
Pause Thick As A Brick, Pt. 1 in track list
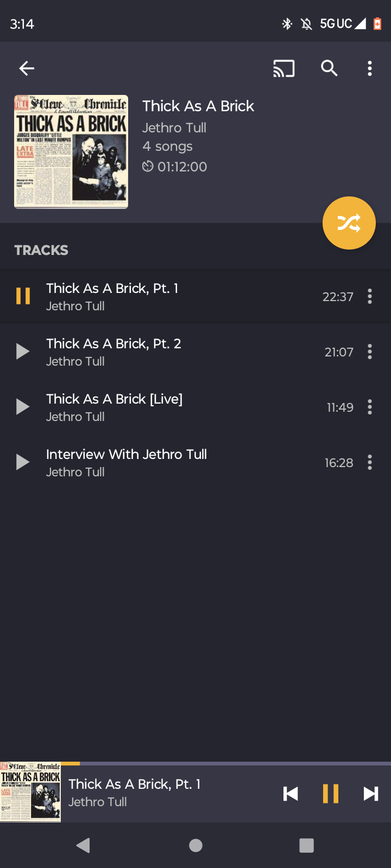coord(23,296)
